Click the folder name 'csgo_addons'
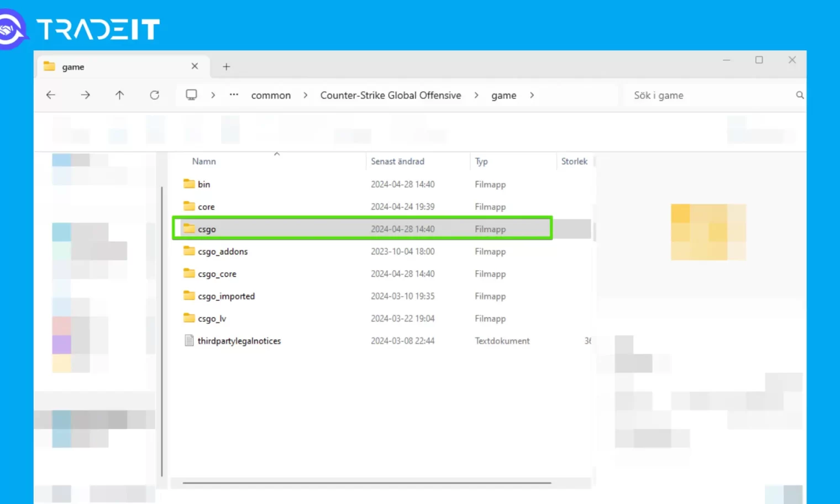Viewport: 840px width, 504px height. pos(223,251)
